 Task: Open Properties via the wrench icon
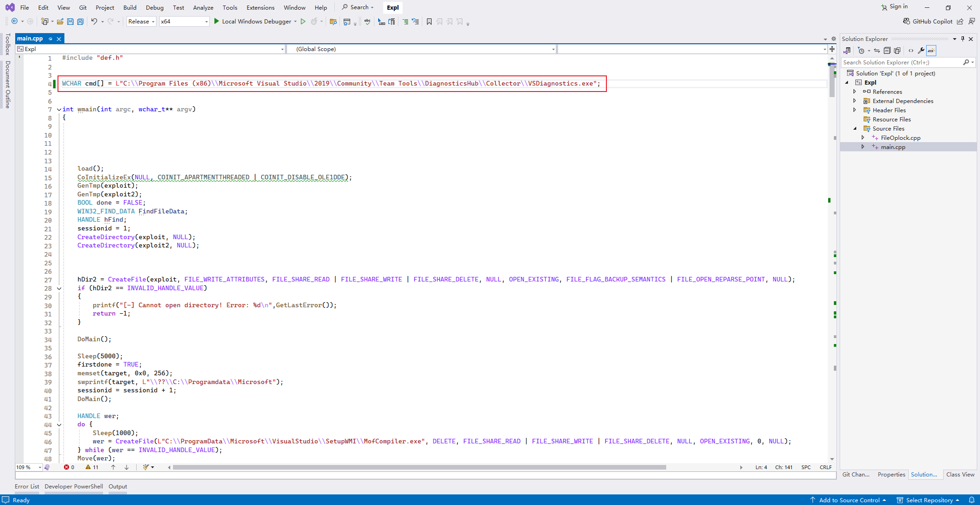click(x=921, y=51)
